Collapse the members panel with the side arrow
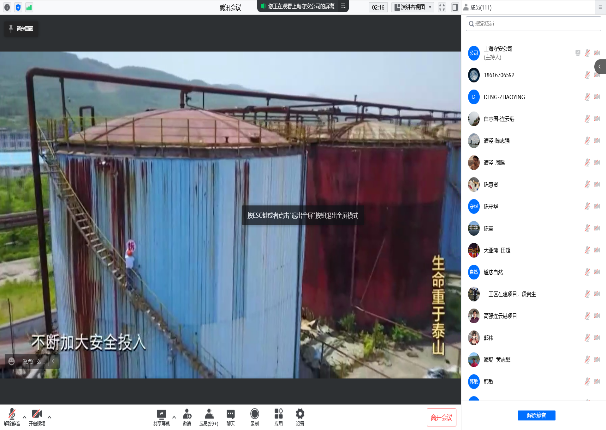Viewport: 606px width, 430px height. (600, 66)
